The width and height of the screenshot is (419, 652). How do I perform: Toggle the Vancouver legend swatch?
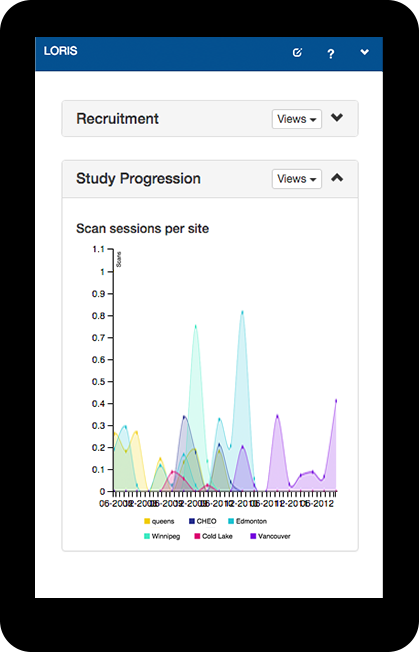coord(253,536)
